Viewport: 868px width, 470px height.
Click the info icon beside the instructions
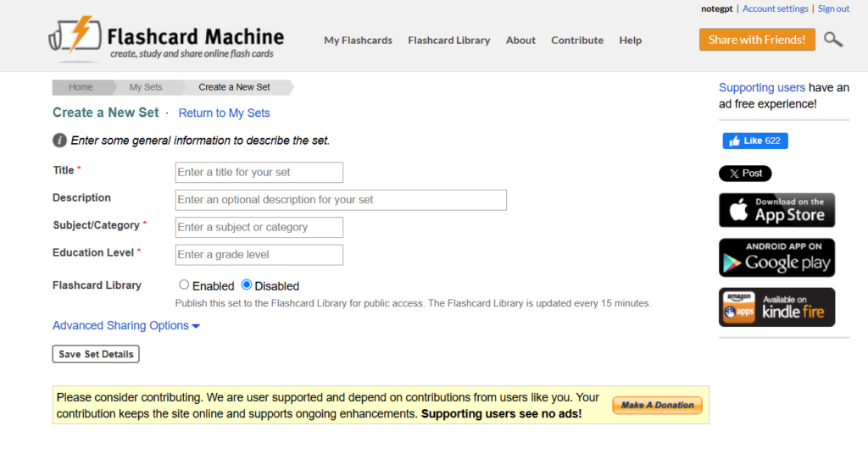(59, 141)
